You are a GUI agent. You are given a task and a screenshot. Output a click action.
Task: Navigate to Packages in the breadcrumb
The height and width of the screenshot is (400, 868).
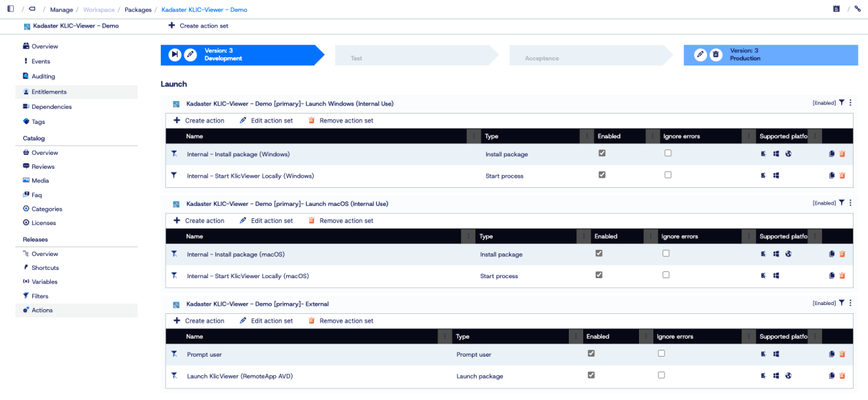click(x=138, y=10)
